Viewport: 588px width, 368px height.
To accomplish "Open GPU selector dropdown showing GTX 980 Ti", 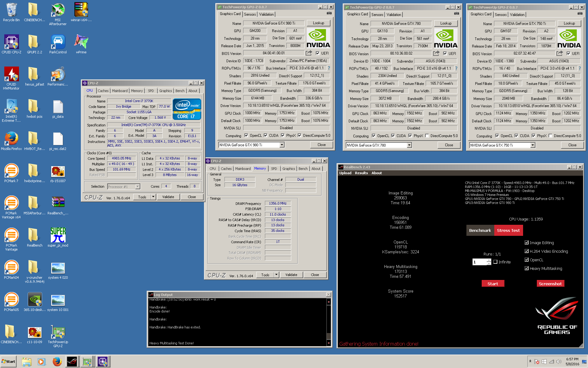I will [x=282, y=145].
